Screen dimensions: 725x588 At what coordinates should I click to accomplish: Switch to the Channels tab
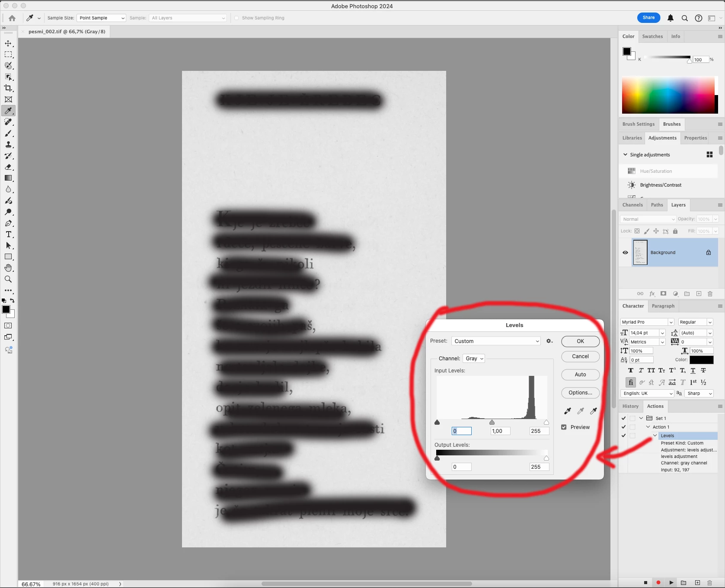click(x=632, y=205)
